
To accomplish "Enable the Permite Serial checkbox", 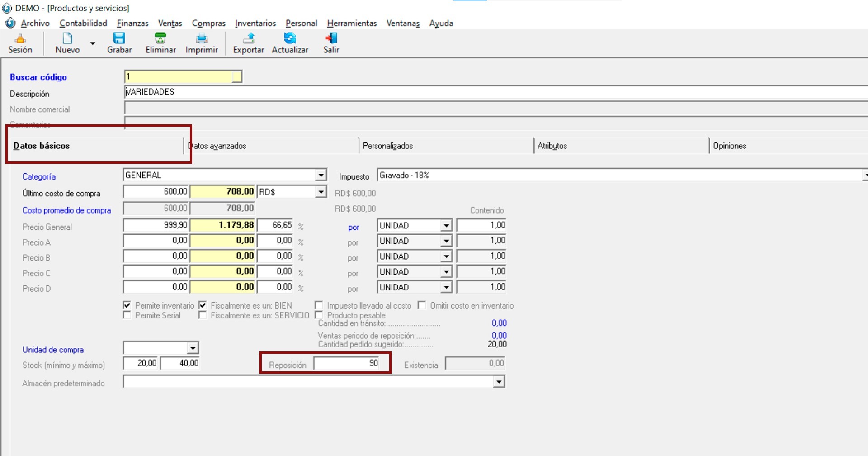I will (x=127, y=315).
